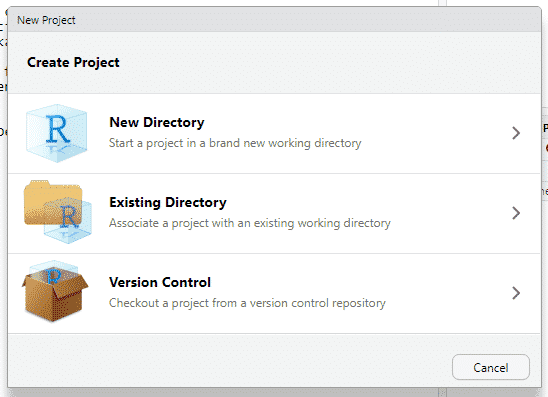Click 'Associate a project with an existing working directory'
Screen dimensions: 548x397
(x=250, y=223)
